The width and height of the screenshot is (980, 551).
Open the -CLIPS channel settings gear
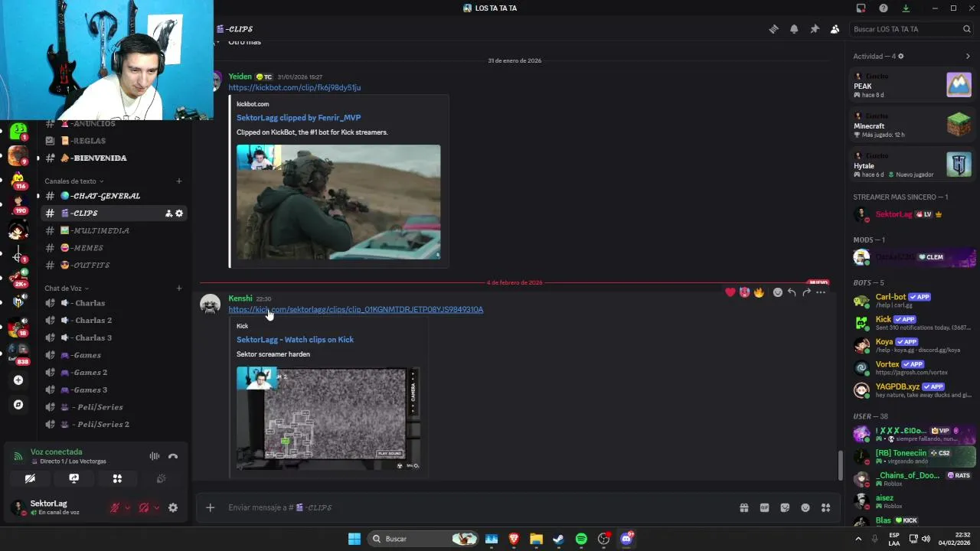[179, 214]
